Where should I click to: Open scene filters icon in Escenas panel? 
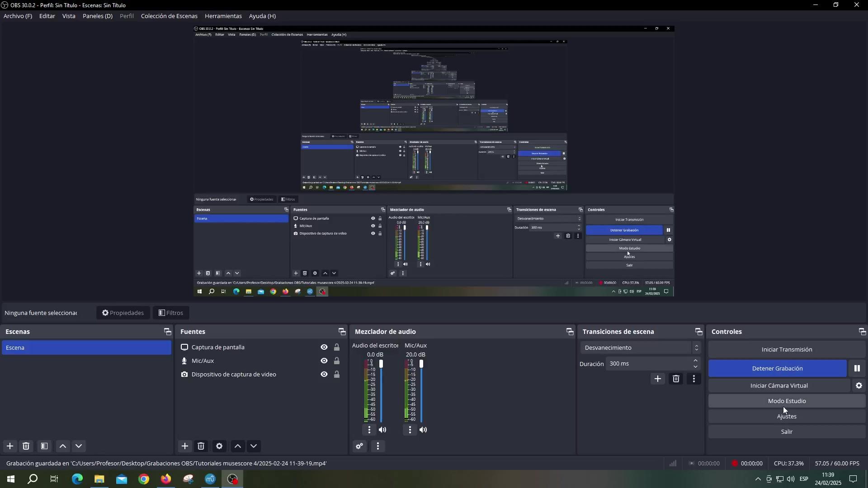click(44, 446)
